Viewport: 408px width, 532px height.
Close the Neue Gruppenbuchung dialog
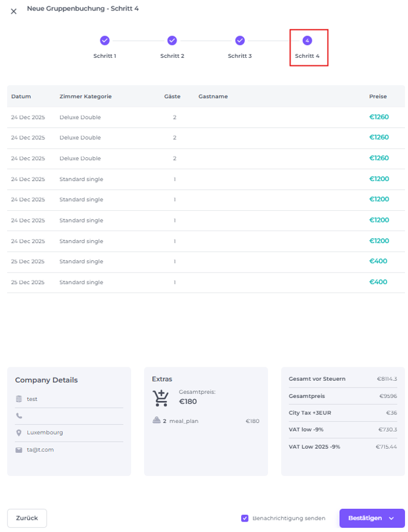[13, 12]
